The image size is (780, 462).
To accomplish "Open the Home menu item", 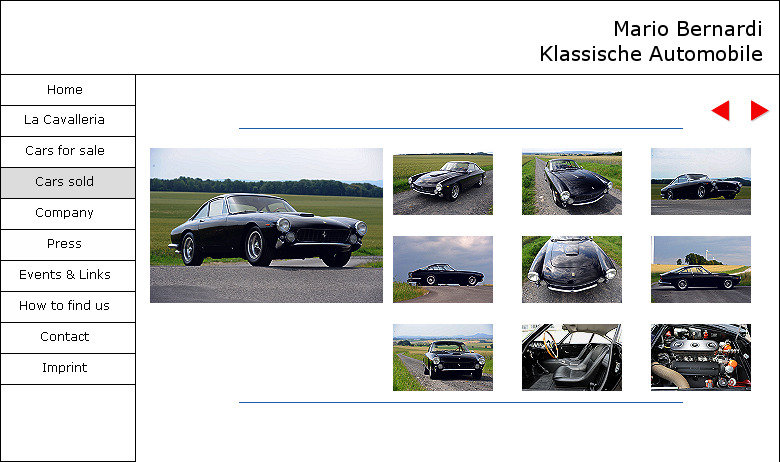I will 68,90.
